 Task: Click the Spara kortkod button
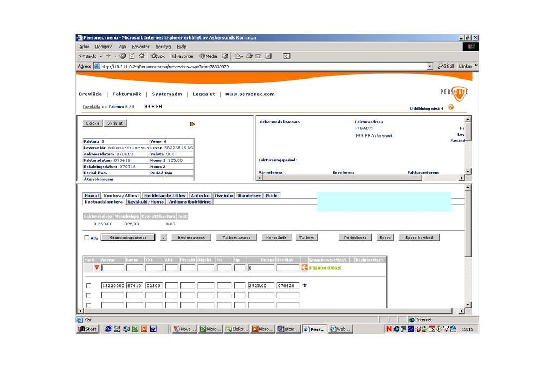pyautogui.click(x=419, y=238)
